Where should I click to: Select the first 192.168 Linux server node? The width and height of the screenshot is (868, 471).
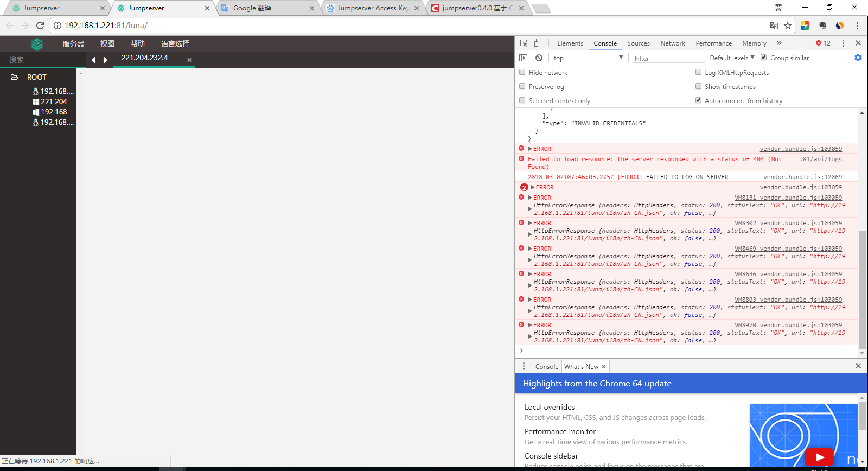point(53,91)
